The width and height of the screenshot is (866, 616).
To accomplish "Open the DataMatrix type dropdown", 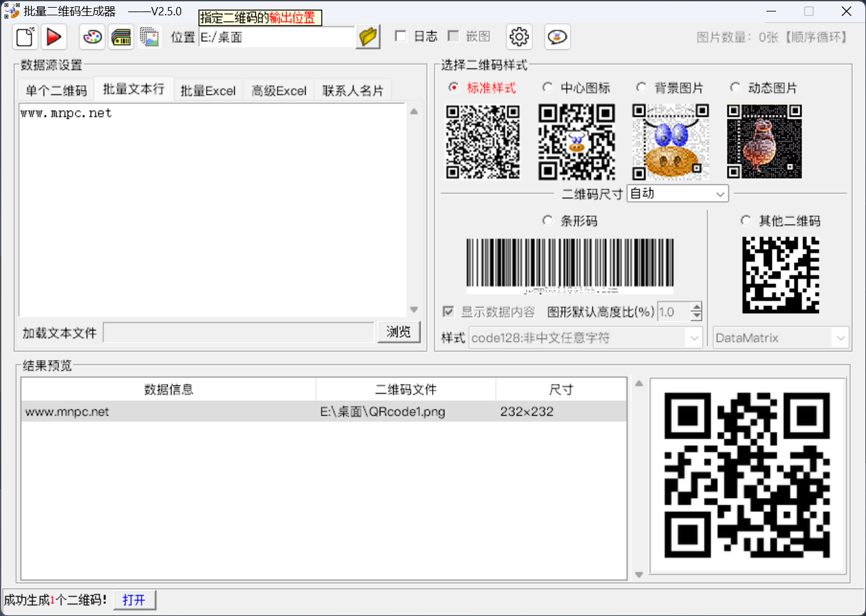I will coord(781,338).
